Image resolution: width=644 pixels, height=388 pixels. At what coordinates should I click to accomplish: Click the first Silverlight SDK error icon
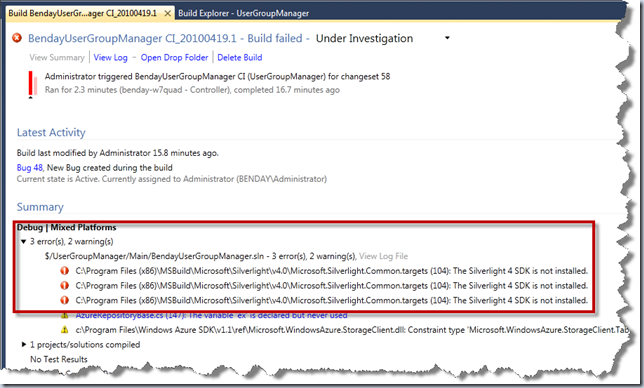(64, 271)
